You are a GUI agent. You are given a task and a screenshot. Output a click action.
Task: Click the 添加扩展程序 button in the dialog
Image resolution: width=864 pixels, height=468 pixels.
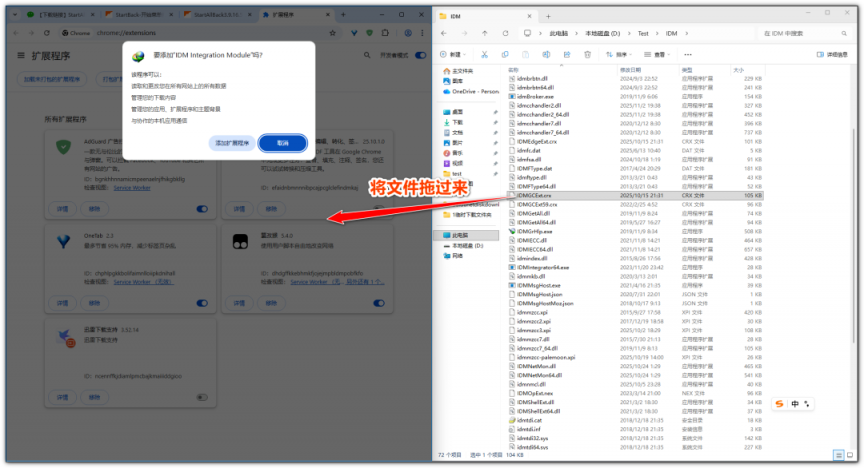231,143
